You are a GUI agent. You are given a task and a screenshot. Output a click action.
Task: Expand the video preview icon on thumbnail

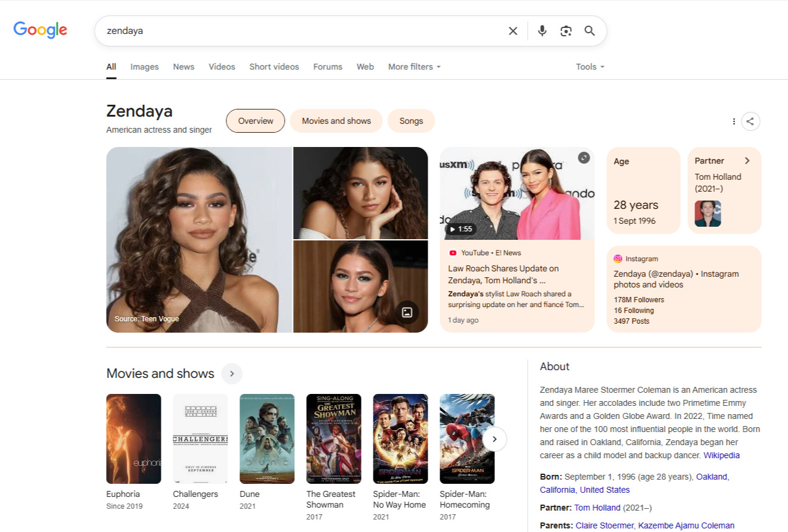tap(584, 157)
